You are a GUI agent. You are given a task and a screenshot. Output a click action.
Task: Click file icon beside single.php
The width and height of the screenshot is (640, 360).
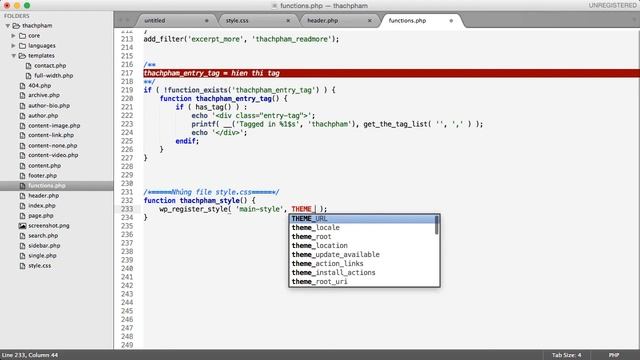(x=22, y=256)
